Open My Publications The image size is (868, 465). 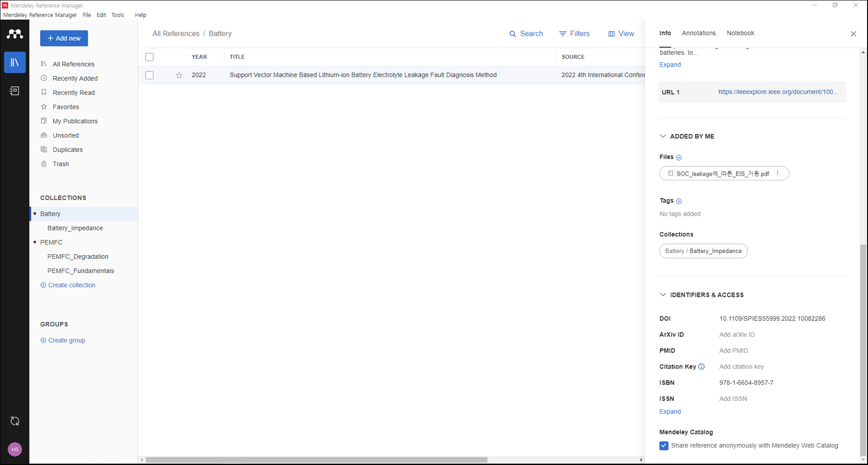pos(75,121)
